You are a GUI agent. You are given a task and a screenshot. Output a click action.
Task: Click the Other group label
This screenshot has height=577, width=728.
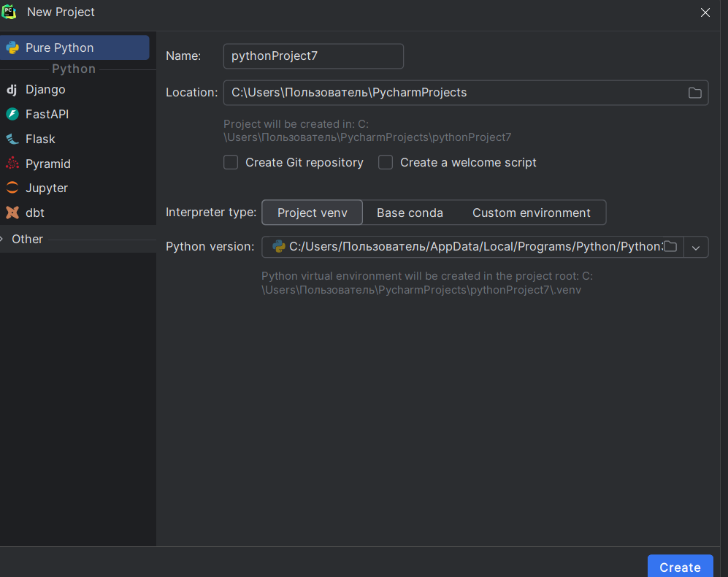[x=28, y=239]
